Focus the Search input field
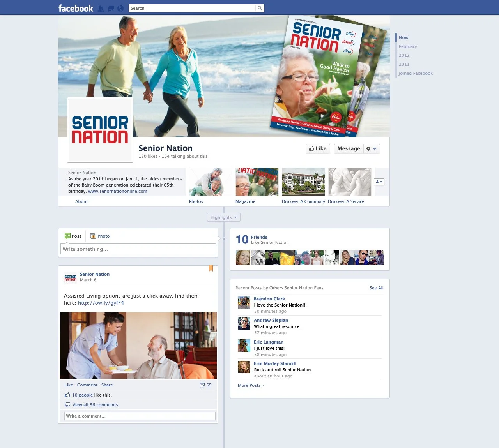Viewport: 499px width, 448px height. point(192,8)
